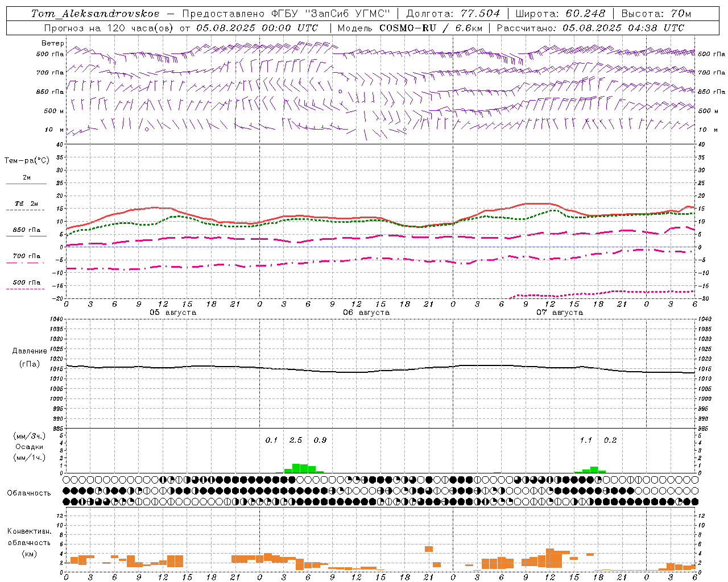Click the 'Конвективн.' convective cloud label
Screen dimensions: 728x582
coord(30,531)
